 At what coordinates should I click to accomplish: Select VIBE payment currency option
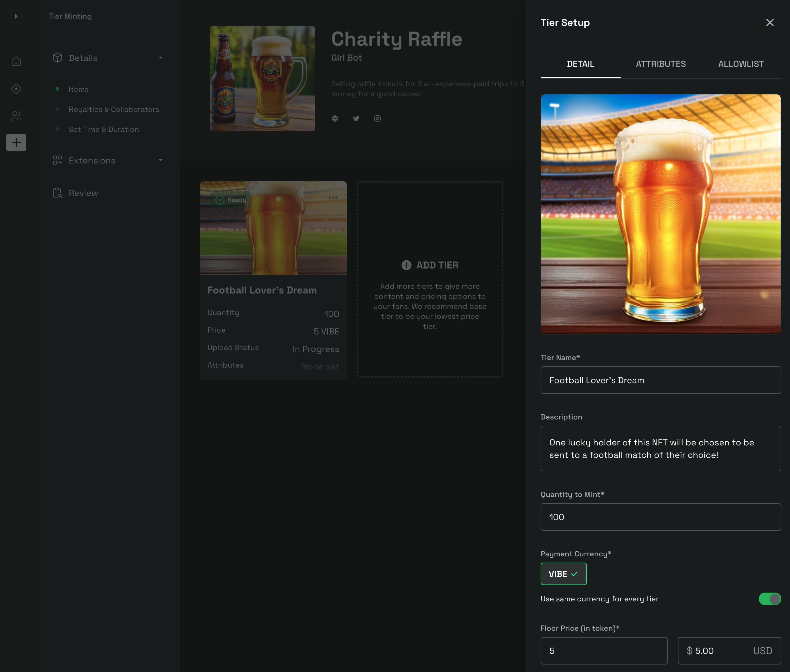pos(563,574)
